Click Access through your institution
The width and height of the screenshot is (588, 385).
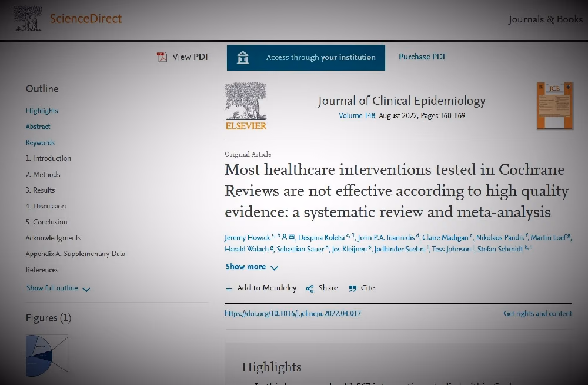tap(306, 58)
